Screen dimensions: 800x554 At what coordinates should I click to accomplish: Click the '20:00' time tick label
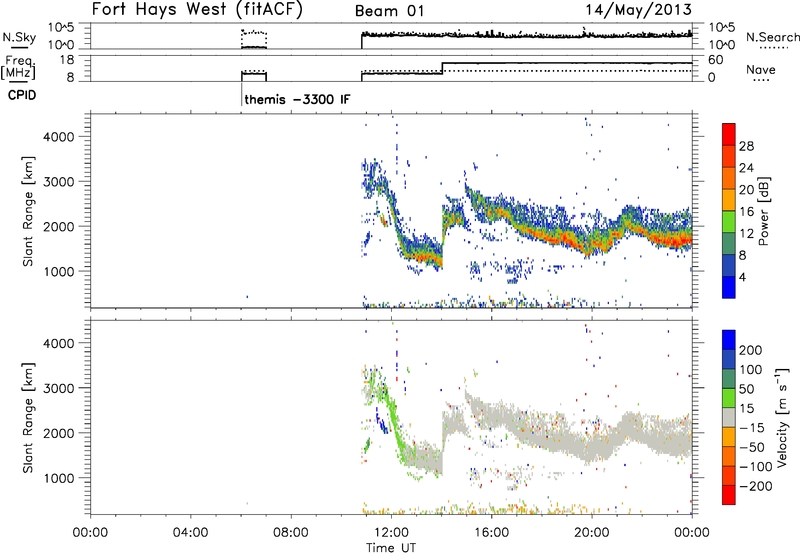[x=591, y=533]
